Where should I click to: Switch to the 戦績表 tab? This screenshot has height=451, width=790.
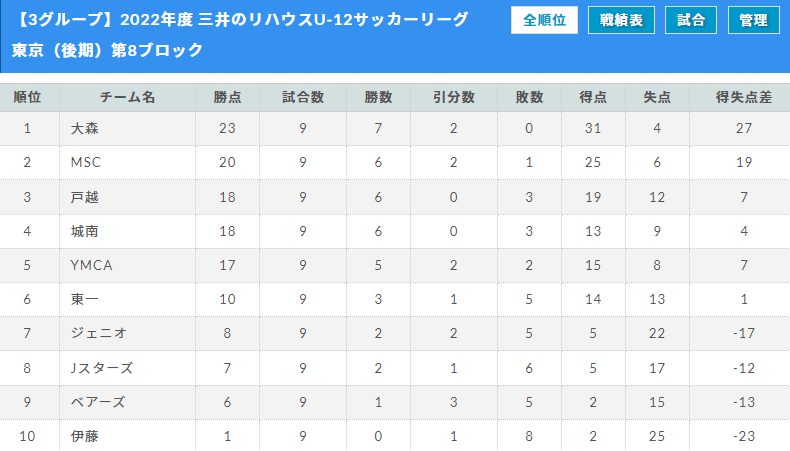tap(621, 20)
